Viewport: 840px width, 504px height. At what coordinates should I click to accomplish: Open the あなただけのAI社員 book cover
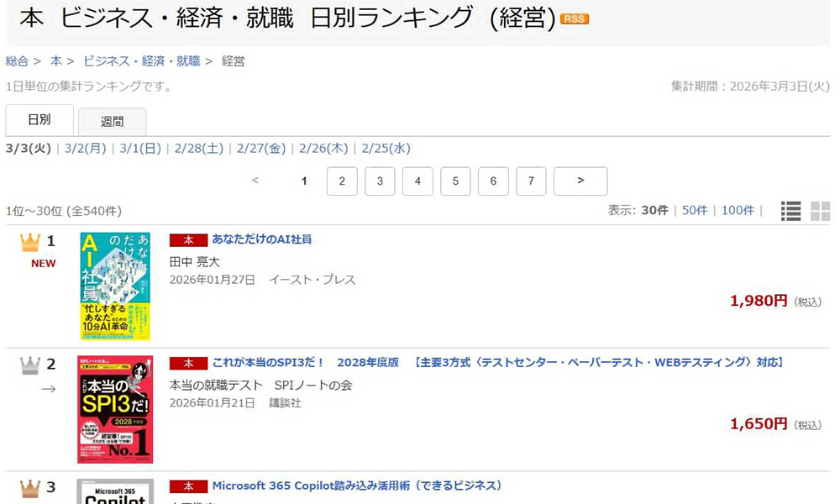pyautogui.click(x=115, y=286)
